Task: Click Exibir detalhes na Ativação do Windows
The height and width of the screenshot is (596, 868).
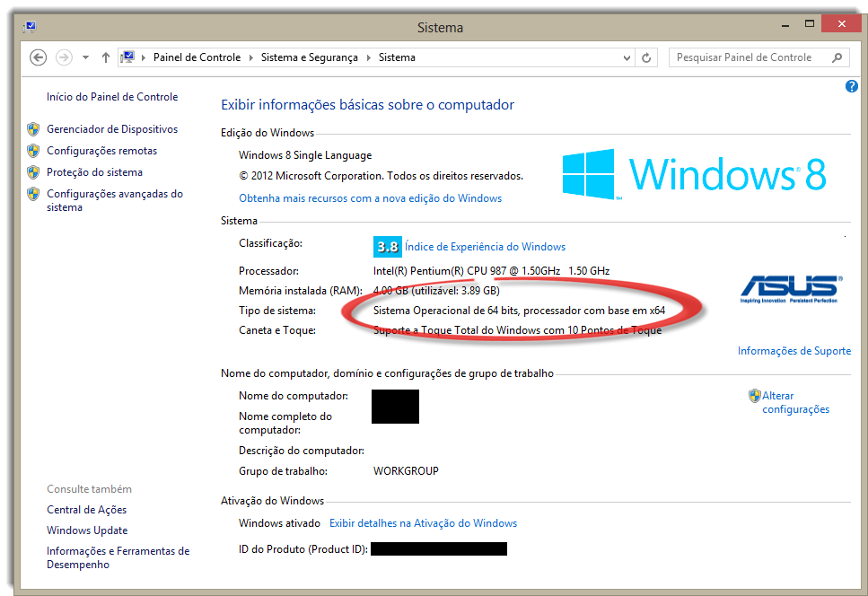Action: coord(423,523)
